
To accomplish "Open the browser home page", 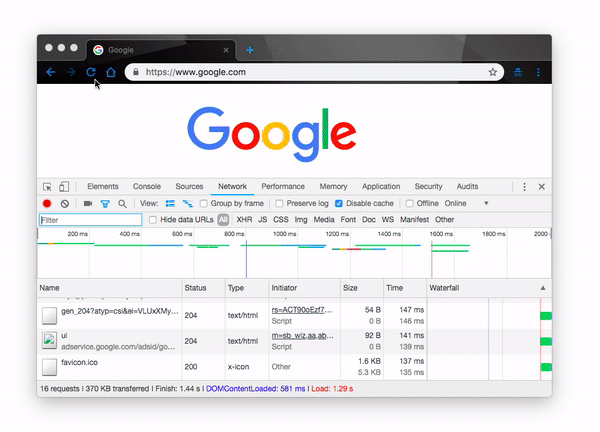I will pos(111,72).
